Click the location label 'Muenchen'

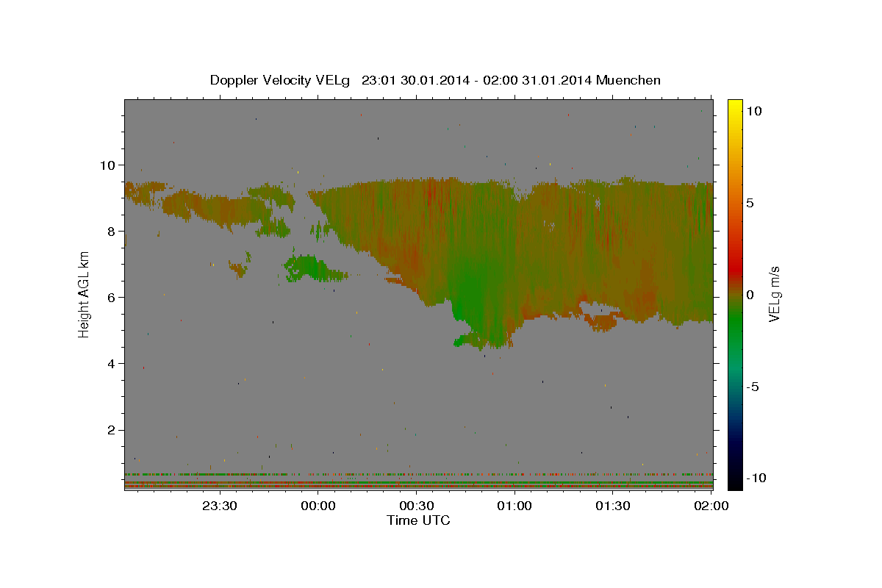[x=629, y=80]
